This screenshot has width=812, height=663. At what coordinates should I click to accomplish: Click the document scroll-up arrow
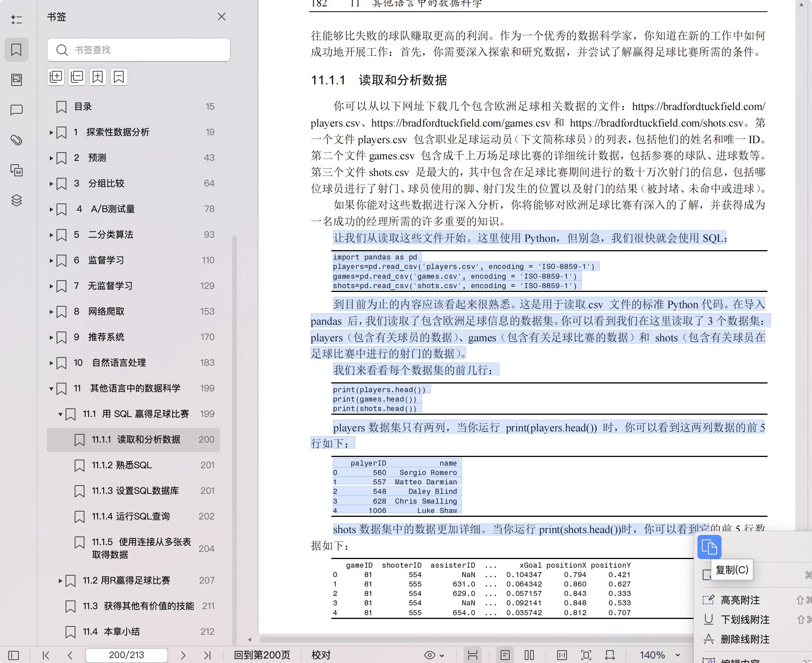pos(801,5)
